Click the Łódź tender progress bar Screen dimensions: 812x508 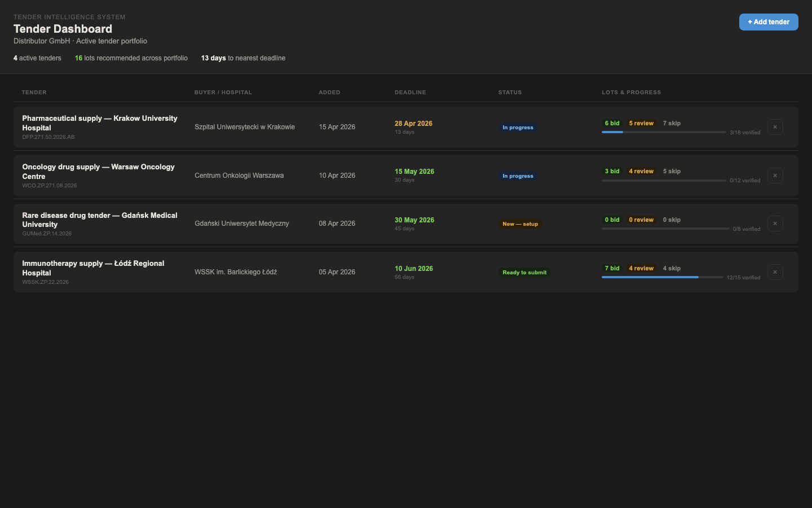click(662, 277)
